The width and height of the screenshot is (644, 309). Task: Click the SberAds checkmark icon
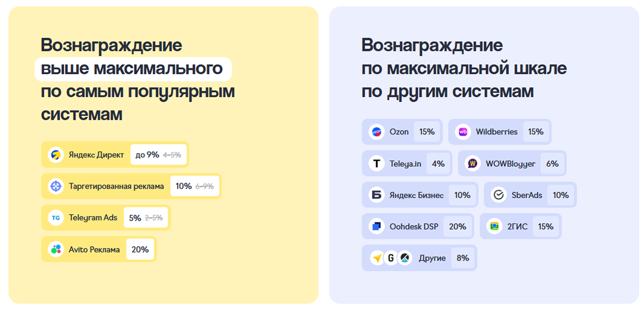click(x=499, y=195)
